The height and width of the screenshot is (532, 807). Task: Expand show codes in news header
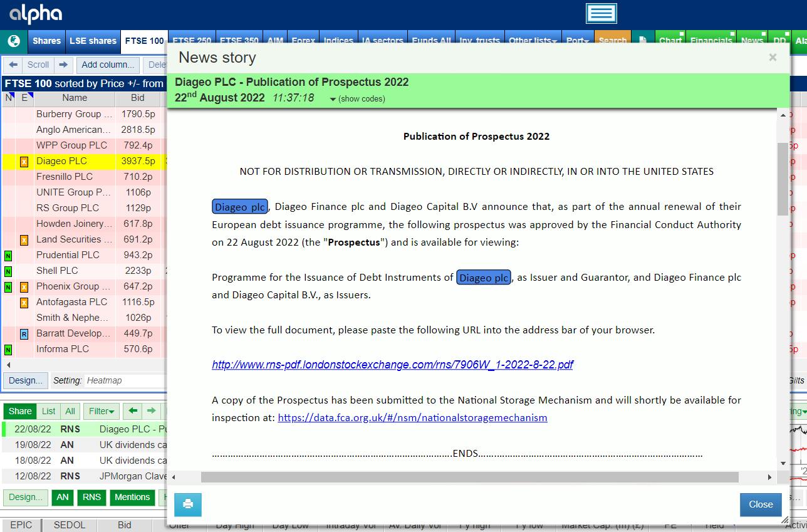(357, 99)
